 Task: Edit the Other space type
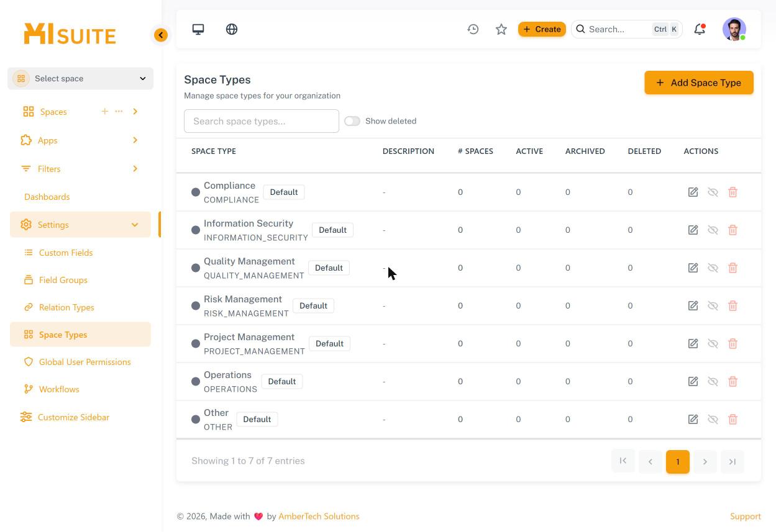click(x=693, y=420)
